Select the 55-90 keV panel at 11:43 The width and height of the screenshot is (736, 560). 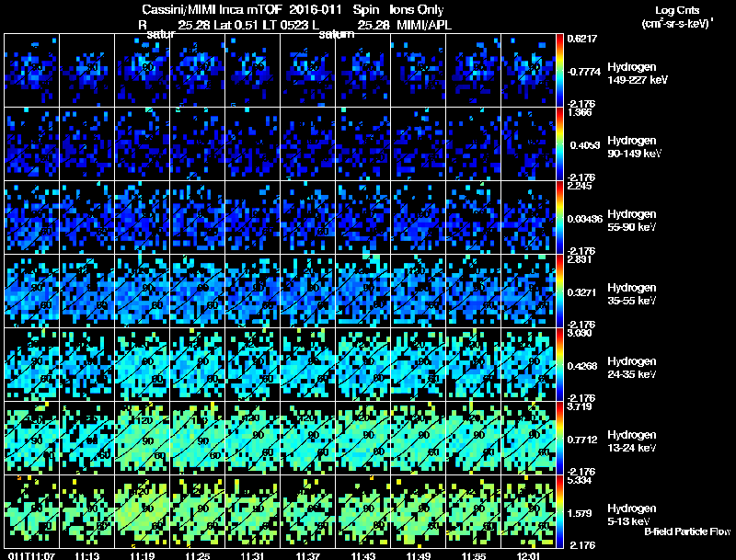click(363, 217)
